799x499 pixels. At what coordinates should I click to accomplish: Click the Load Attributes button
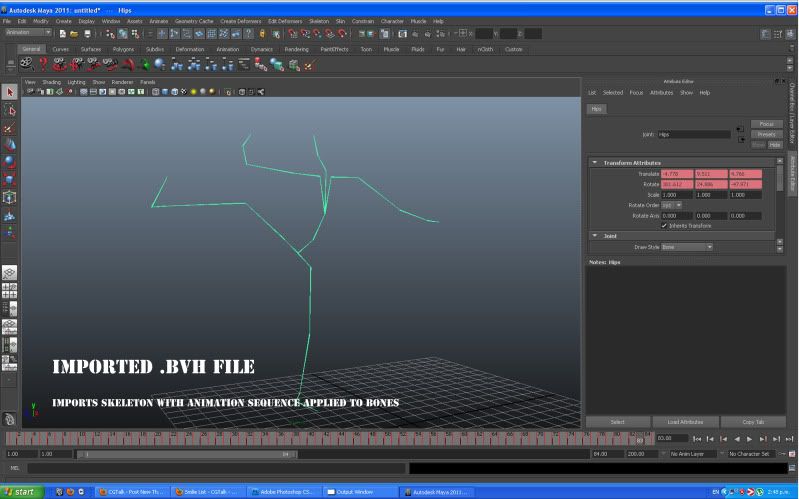[x=685, y=422]
